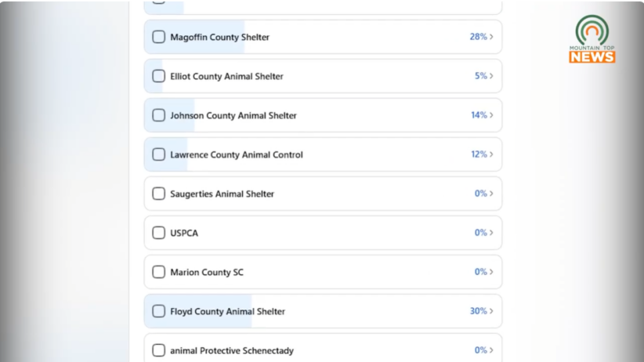644x362 pixels.
Task: Click the Marion County SC option label
Action: coord(207,273)
